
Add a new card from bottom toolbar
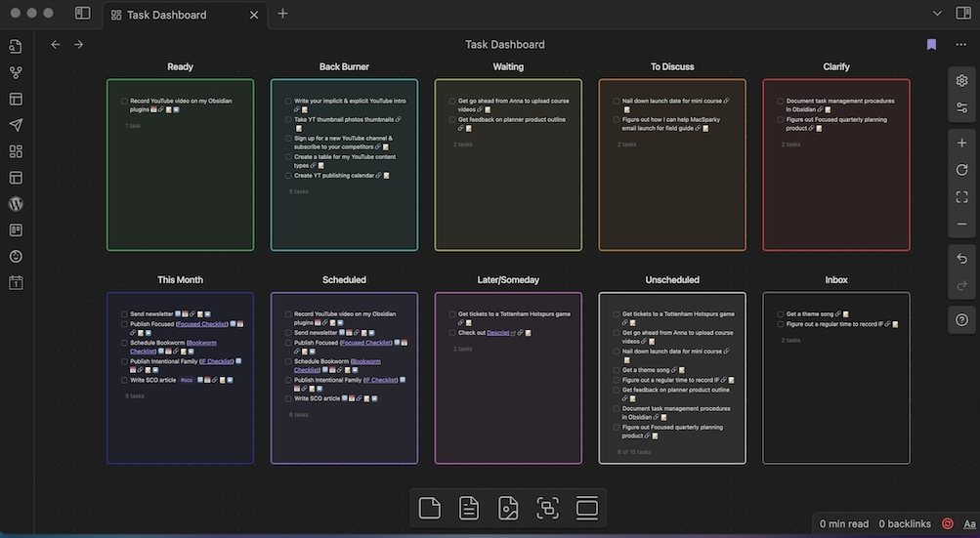[x=429, y=508]
